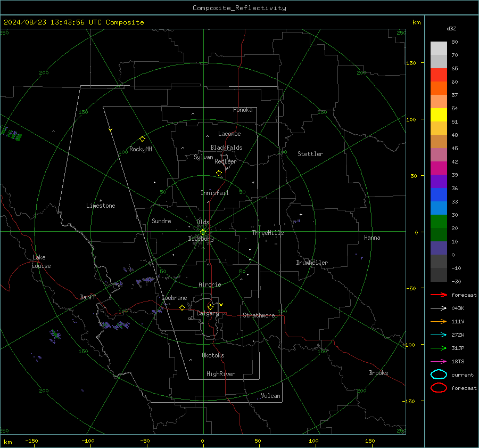Click the Sundre town label

161,221
